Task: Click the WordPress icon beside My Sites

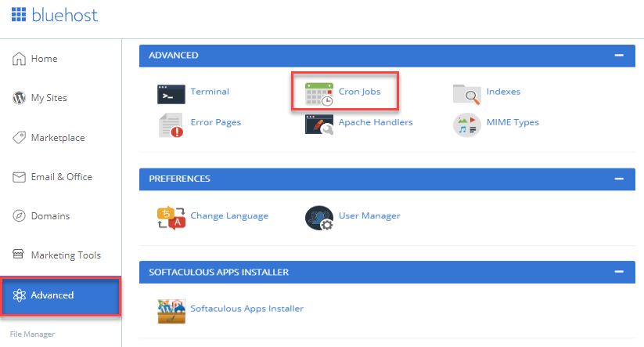Action: 19,98
